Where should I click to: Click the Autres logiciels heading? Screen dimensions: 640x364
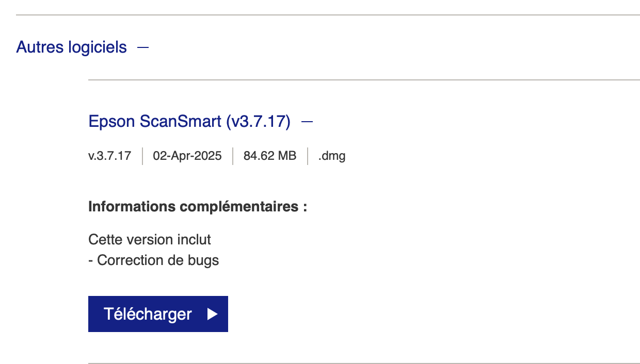[x=71, y=47]
